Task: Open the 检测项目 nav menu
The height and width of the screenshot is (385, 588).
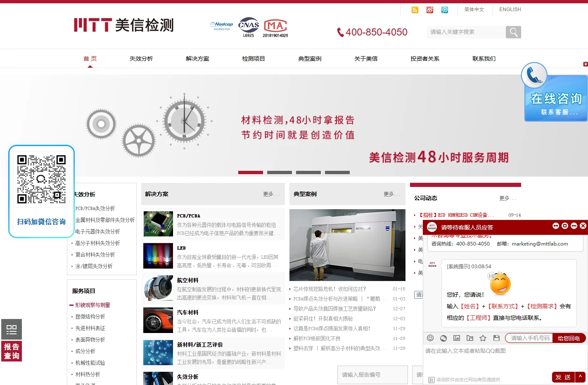Action: pyautogui.click(x=254, y=59)
